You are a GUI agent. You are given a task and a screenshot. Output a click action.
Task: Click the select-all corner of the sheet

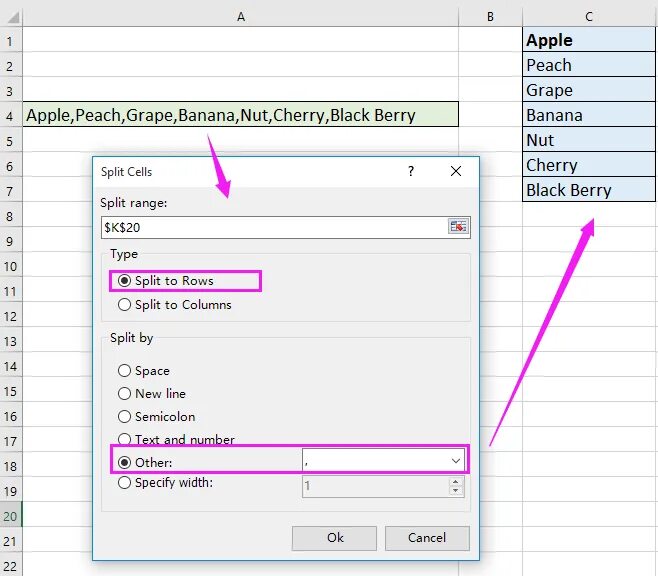(11, 16)
